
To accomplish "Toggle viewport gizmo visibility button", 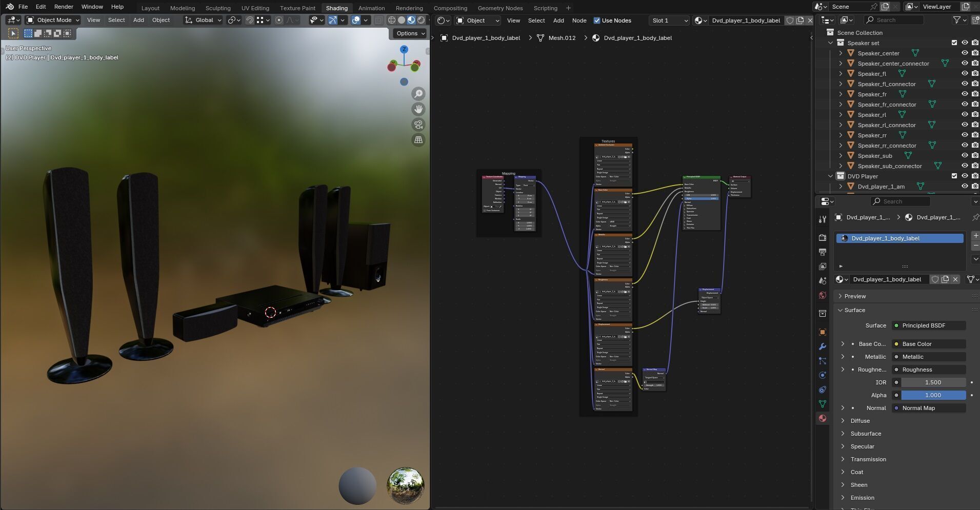I will pyautogui.click(x=333, y=20).
